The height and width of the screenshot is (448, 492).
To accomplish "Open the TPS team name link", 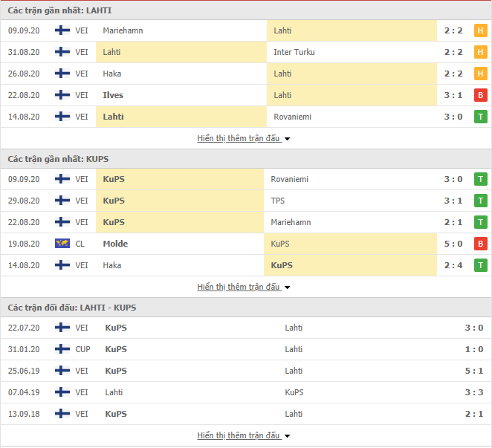I will click(278, 201).
